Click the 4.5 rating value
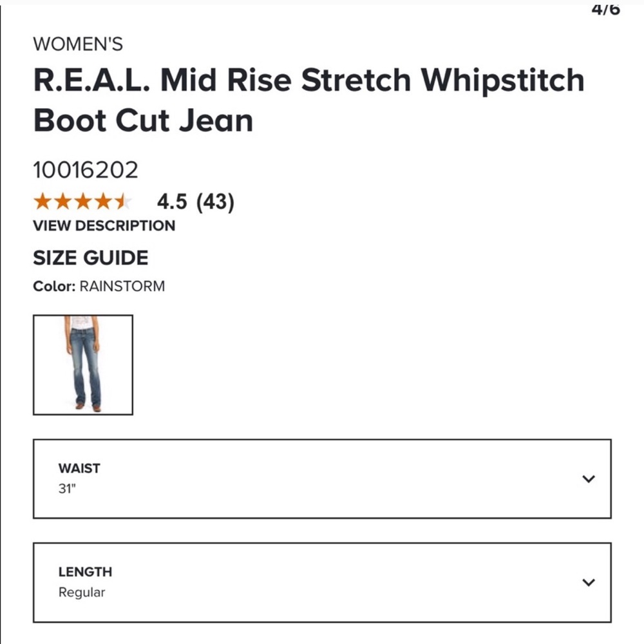The width and height of the screenshot is (644, 644). point(171,202)
